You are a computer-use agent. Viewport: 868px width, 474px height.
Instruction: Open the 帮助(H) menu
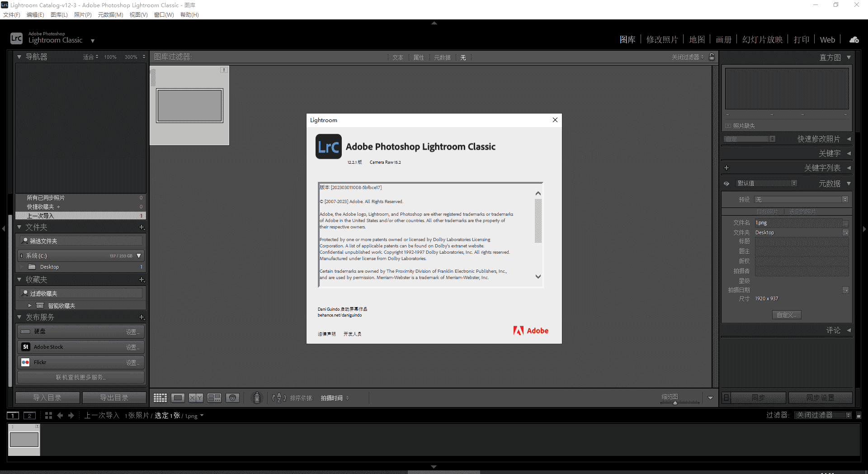pyautogui.click(x=189, y=14)
